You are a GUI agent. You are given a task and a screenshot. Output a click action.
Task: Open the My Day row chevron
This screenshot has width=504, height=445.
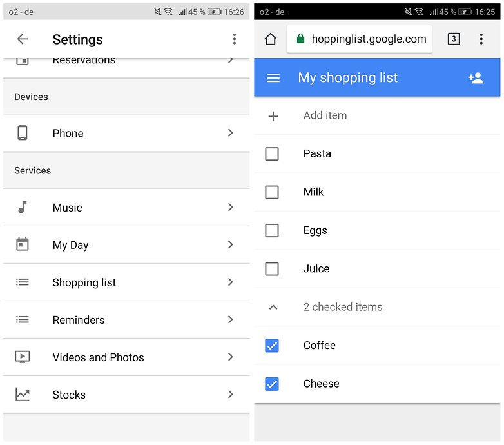231,244
